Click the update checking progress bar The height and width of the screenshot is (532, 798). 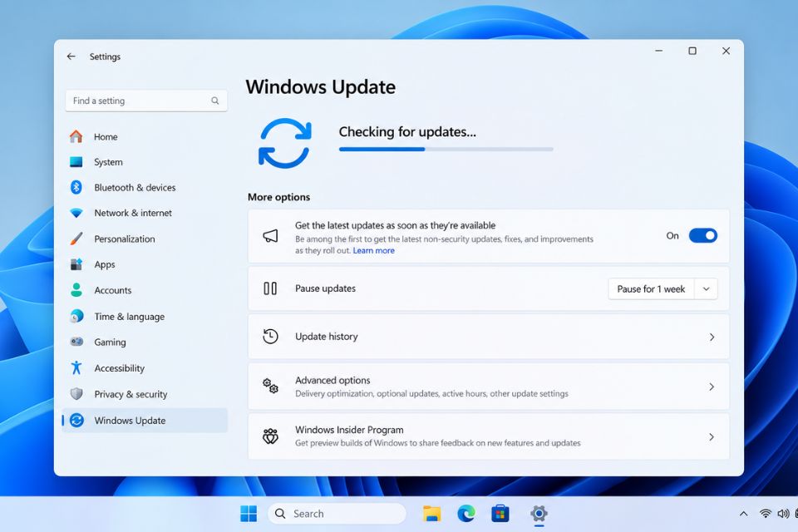[x=446, y=149]
